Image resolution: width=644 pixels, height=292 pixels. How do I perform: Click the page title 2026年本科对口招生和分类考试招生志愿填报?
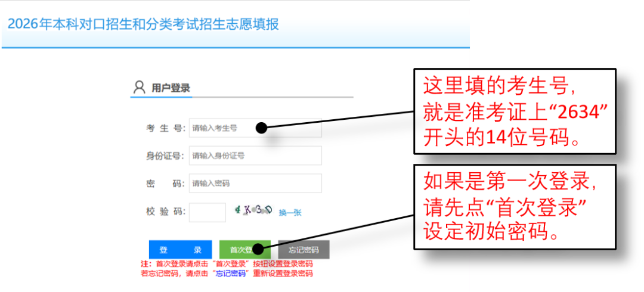143,24
